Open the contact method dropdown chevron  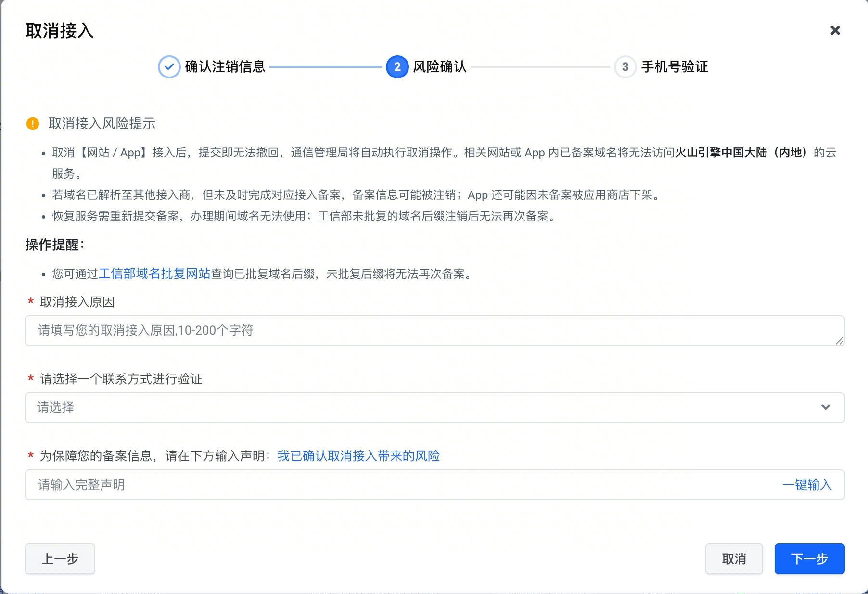coord(825,407)
